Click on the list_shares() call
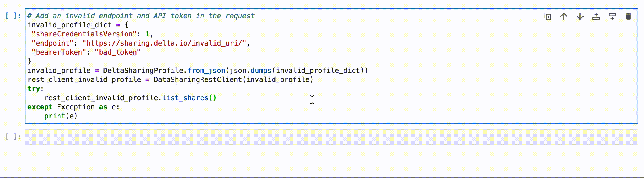644x178 pixels. coord(189,98)
